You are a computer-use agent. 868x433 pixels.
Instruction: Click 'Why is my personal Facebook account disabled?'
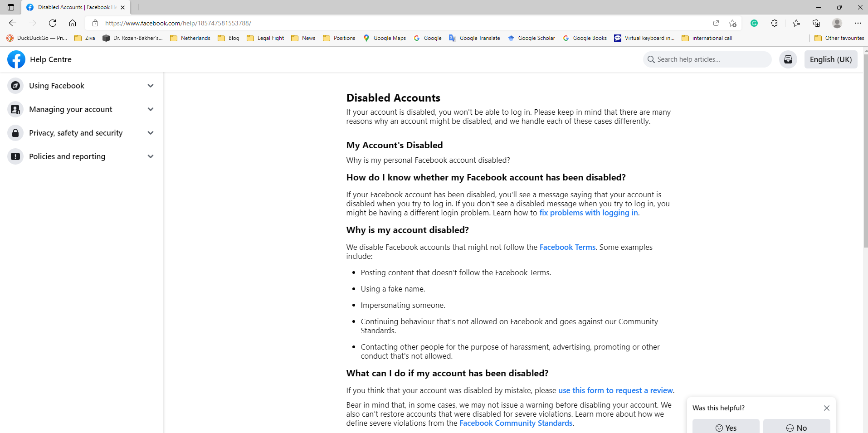click(x=428, y=161)
